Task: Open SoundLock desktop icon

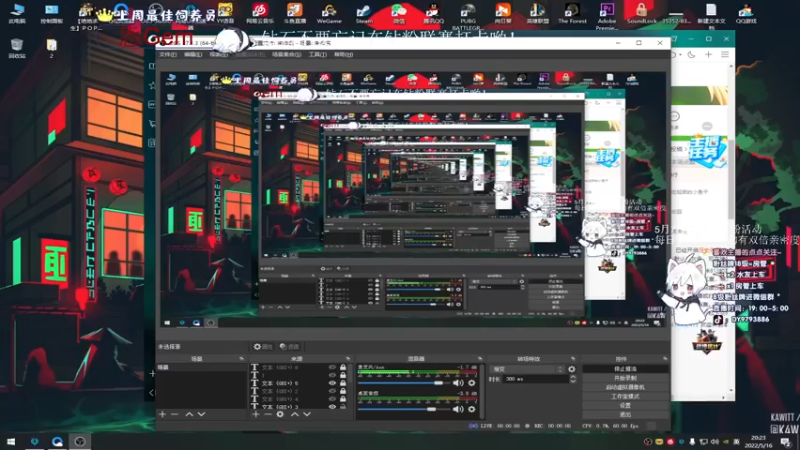Action: (x=641, y=13)
